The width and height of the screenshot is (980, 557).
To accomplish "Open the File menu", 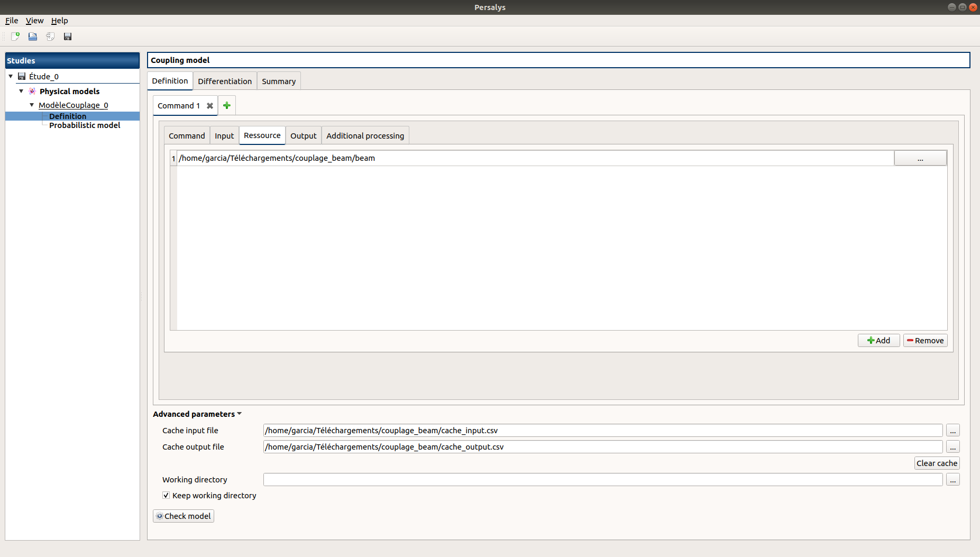I will coord(12,21).
